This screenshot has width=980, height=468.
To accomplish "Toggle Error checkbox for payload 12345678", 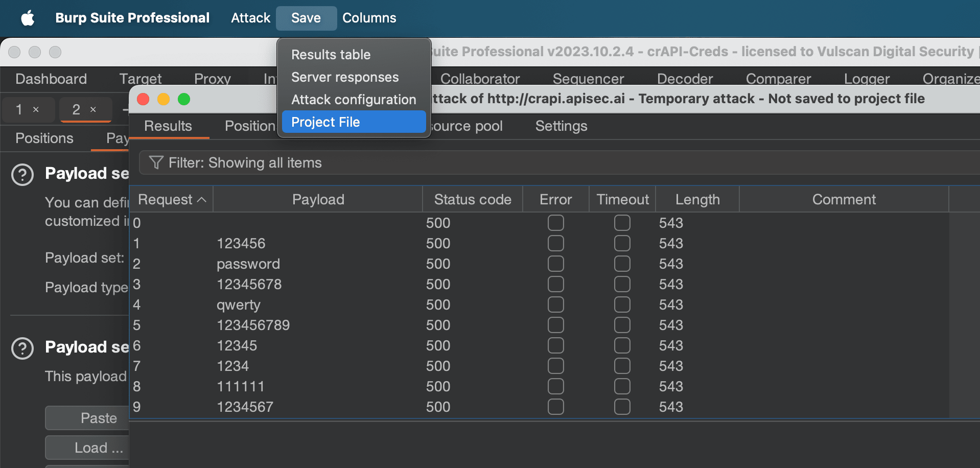I will 556,284.
